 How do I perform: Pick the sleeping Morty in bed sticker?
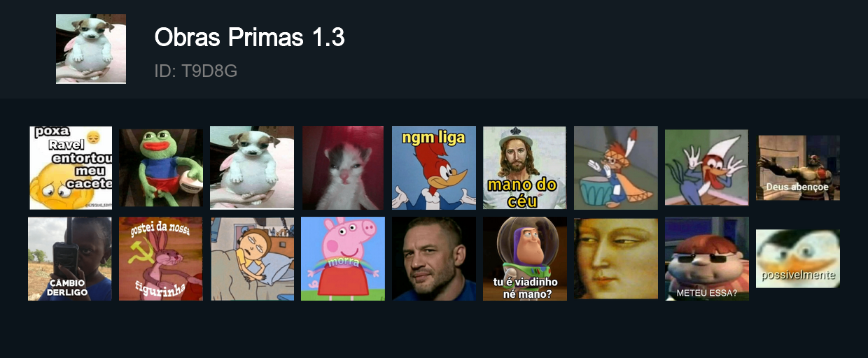252,259
